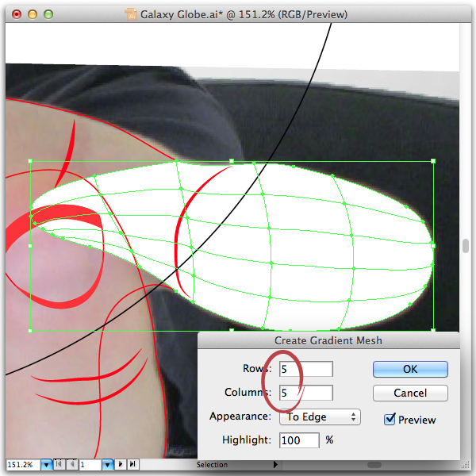The image size is (476, 476).
Task: Click the bottom-left bounding box handle
Action: [30, 331]
